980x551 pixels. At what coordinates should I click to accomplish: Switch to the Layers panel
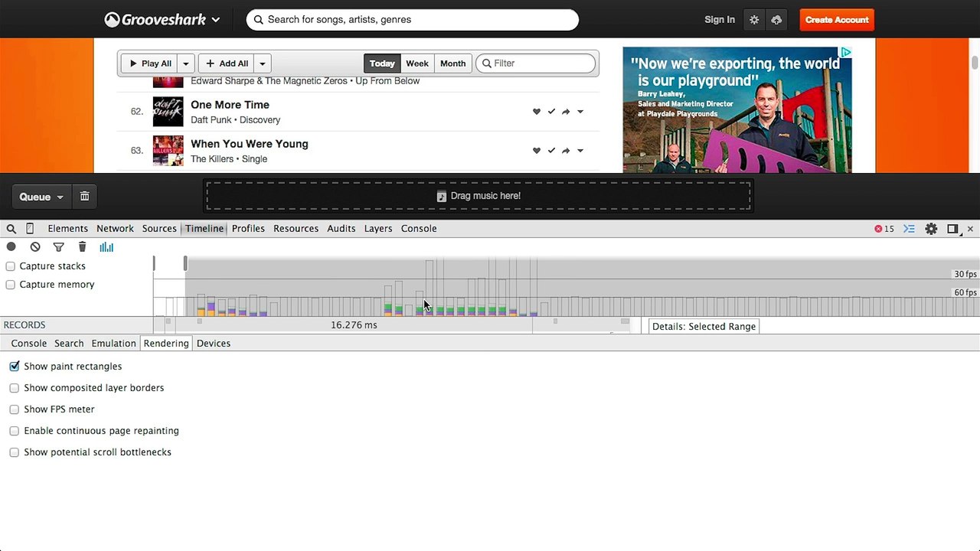coord(378,229)
